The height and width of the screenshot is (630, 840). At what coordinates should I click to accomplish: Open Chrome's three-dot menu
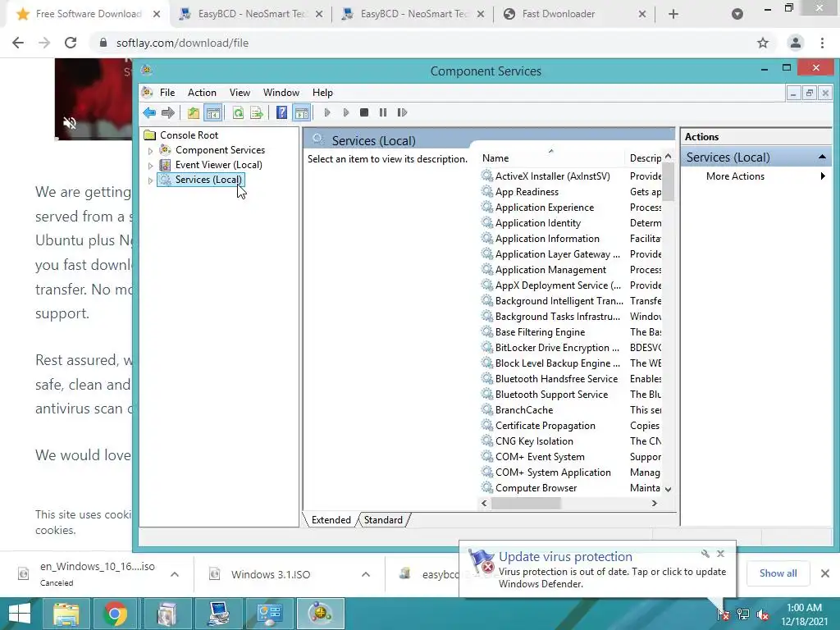[822, 43]
